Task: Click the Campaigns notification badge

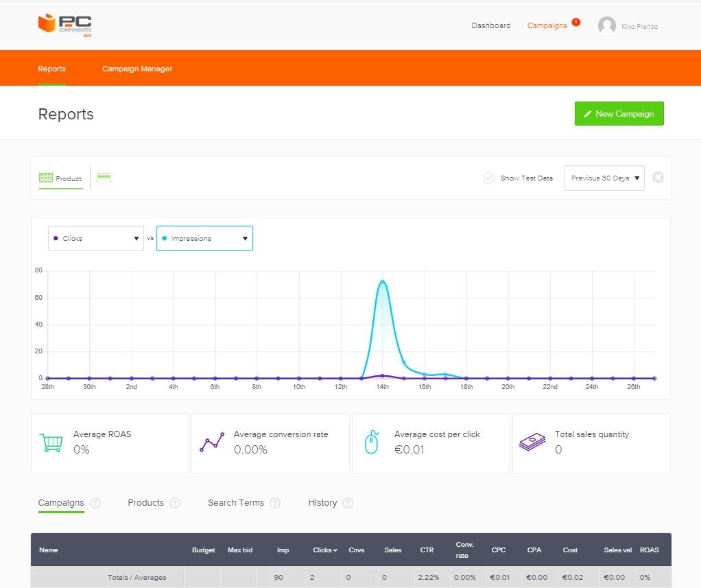Action: click(x=575, y=22)
